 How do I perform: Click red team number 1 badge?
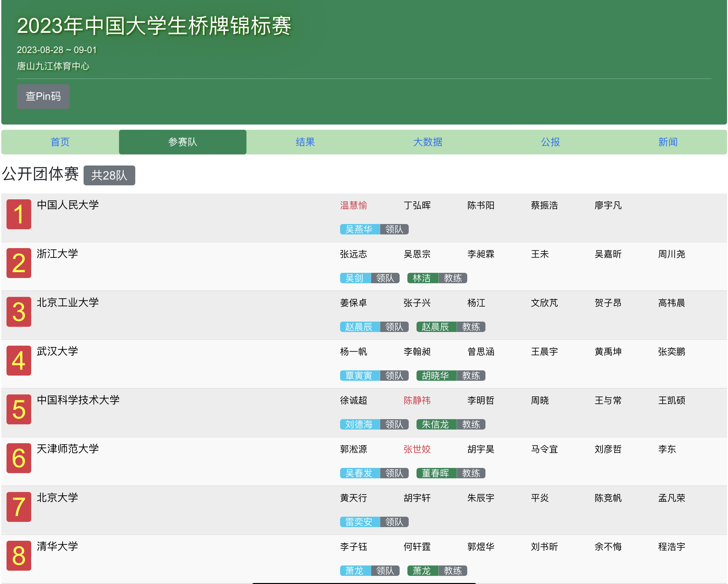[x=19, y=214]
